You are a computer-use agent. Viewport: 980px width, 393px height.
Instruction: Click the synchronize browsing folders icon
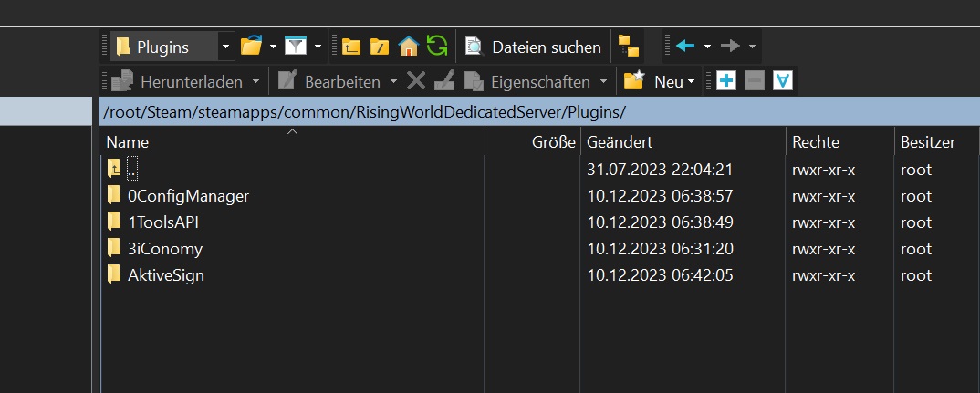click(629, 47)
